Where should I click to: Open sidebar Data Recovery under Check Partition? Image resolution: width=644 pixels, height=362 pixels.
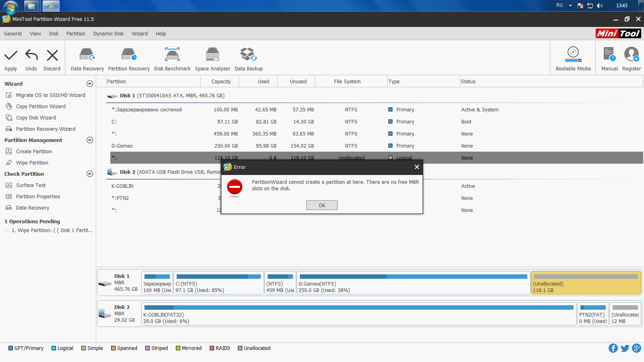[33, 208]
